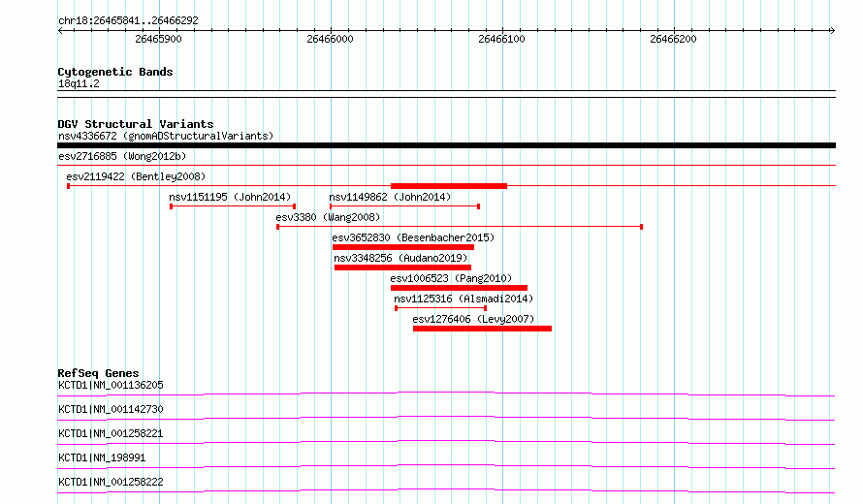Click the KCTD1|NM_001136205 transcript label
Image resolution: width=863 pixels, height=504 pixels.
coord(111,385)
